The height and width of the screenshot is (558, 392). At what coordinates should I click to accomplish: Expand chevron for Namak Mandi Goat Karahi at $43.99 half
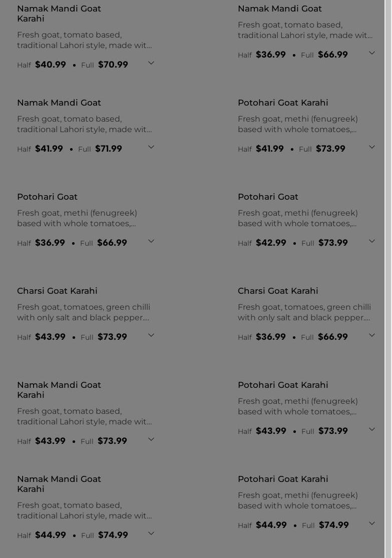151,439
